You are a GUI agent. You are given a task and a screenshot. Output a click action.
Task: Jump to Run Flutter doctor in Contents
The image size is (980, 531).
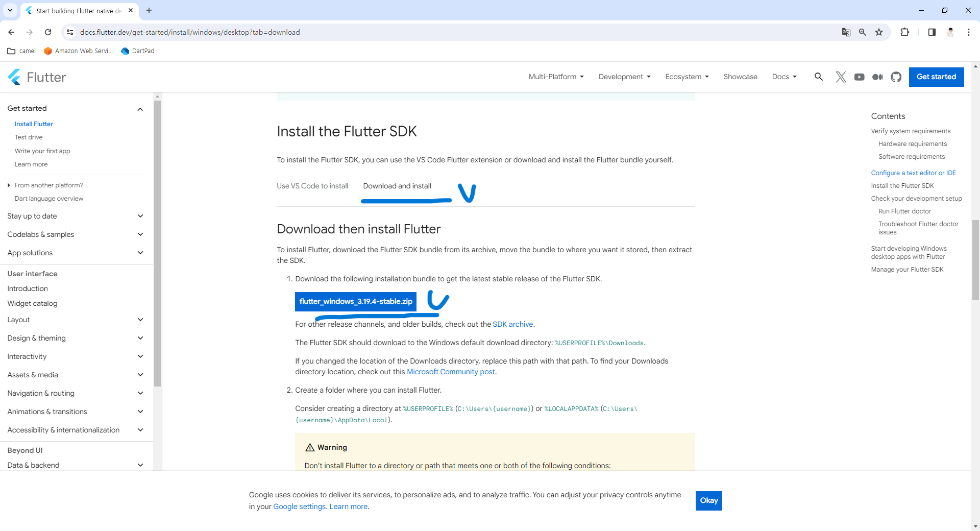click(x=904, y=211)
